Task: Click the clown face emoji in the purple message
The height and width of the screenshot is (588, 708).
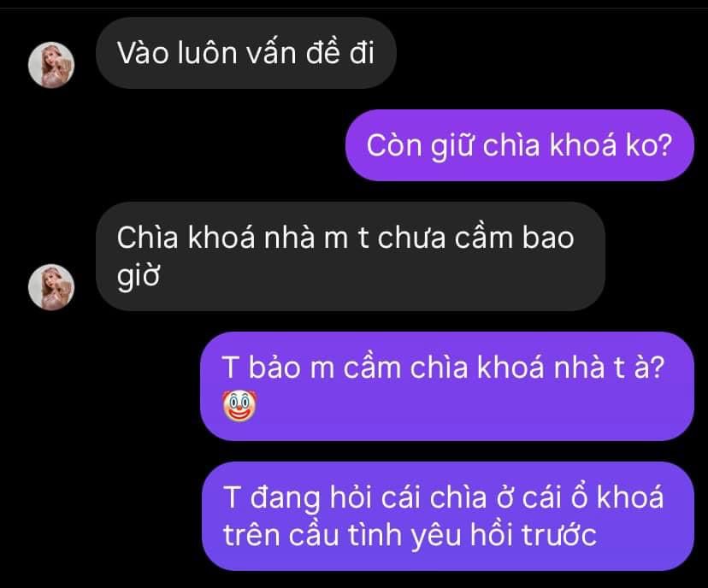Action: pos(239,406)
